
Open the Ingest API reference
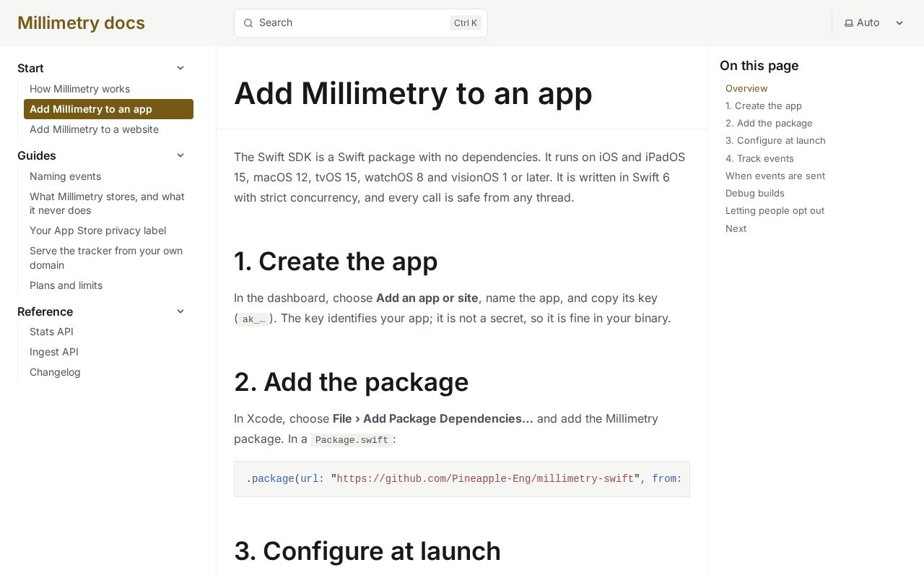pos(108,352)
